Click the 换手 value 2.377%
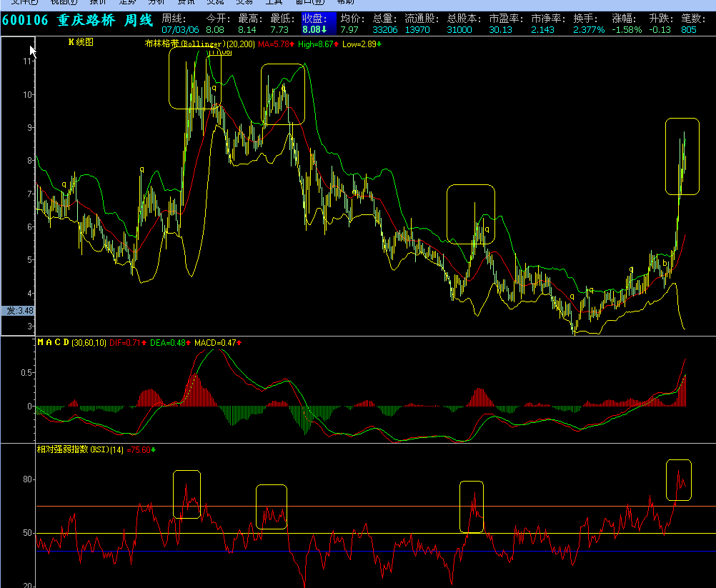The height and width of the screenshot is (588, 716). [x=589, y=30]
